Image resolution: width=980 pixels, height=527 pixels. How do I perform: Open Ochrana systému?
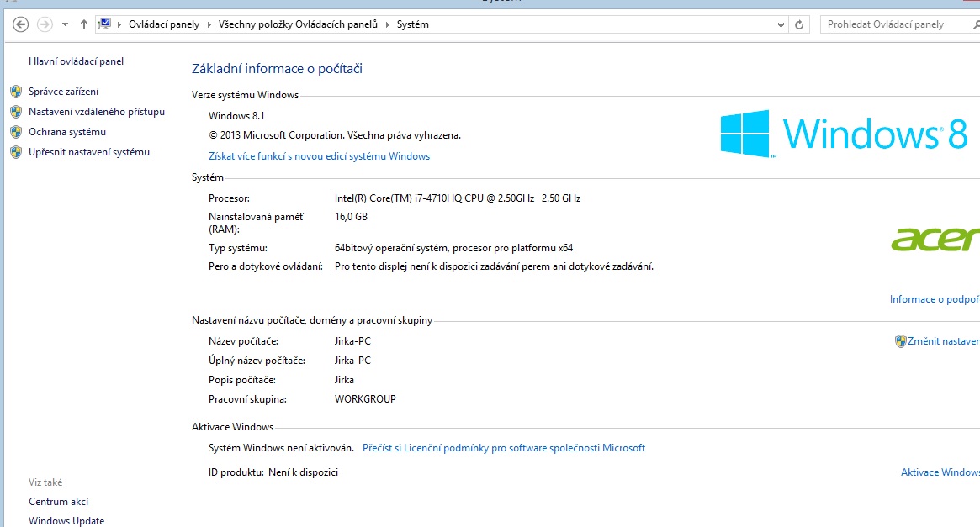[x=67, y=132]
